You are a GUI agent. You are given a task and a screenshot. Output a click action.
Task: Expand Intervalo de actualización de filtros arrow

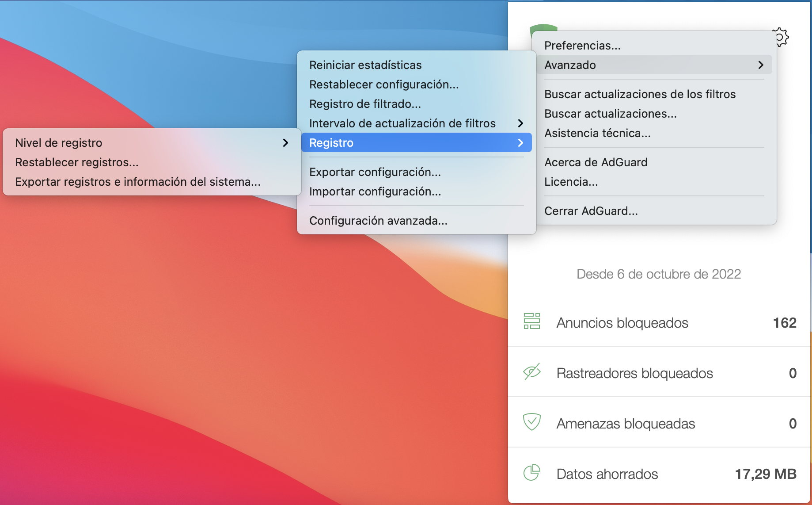point(520,123)
